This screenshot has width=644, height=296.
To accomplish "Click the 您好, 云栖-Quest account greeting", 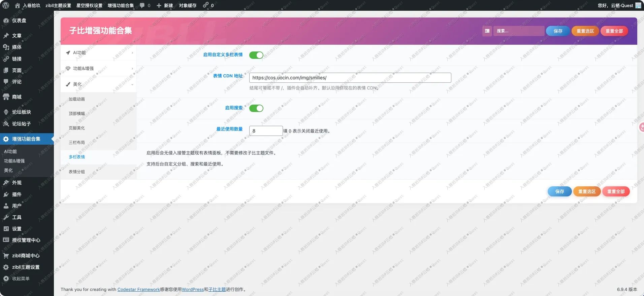I will (x=615, y=5).
